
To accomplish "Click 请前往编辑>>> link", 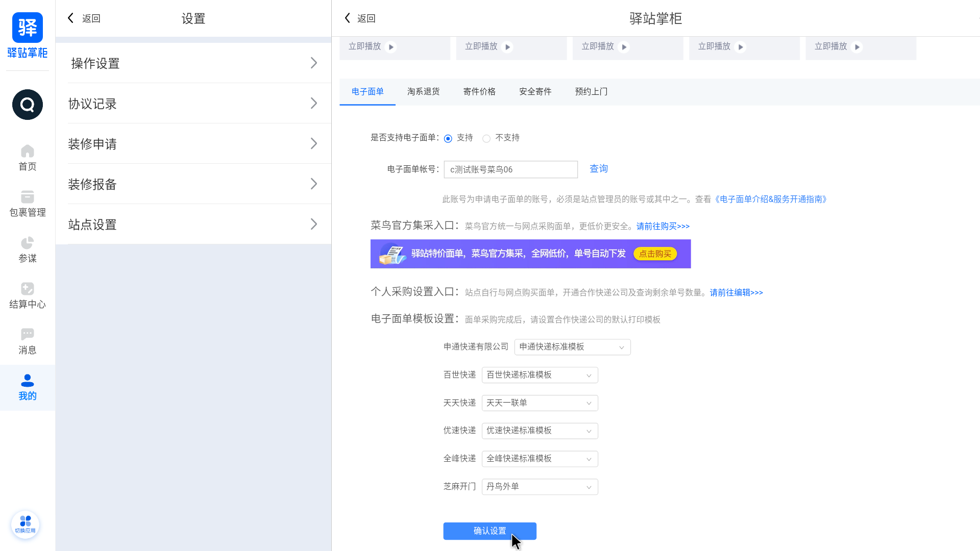I will (736, 293).
